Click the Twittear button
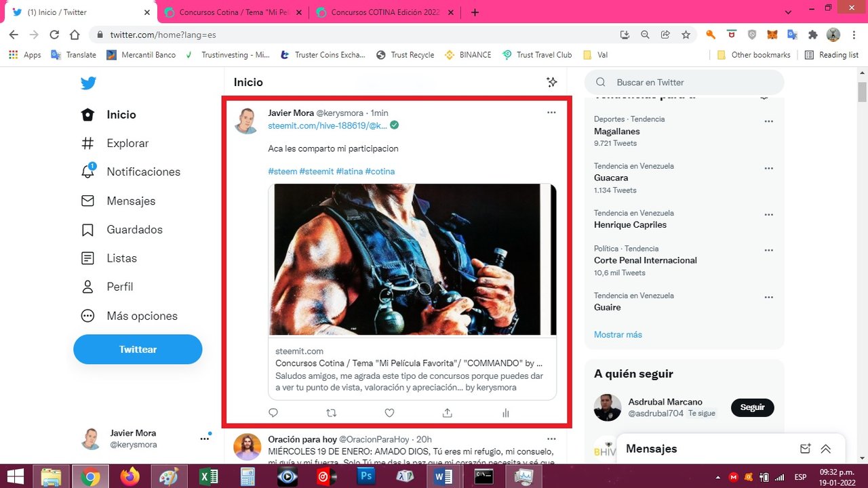 pos(138,349)
